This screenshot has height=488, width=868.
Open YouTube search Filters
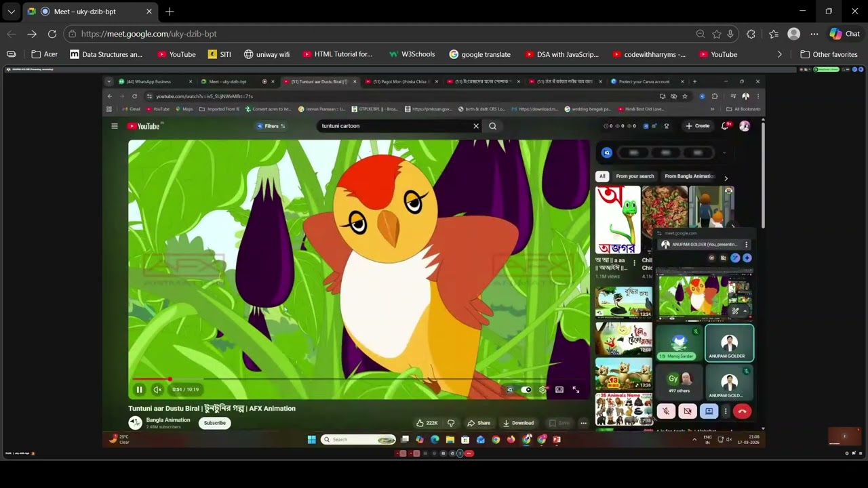click(271, 126)
